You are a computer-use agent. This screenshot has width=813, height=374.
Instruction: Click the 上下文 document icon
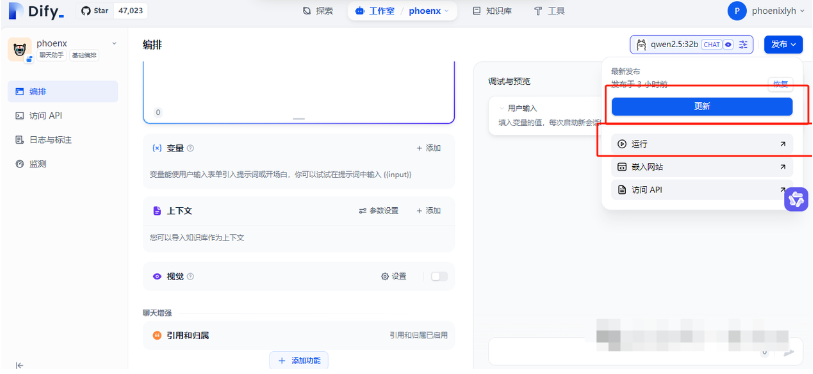coord(157,211)
